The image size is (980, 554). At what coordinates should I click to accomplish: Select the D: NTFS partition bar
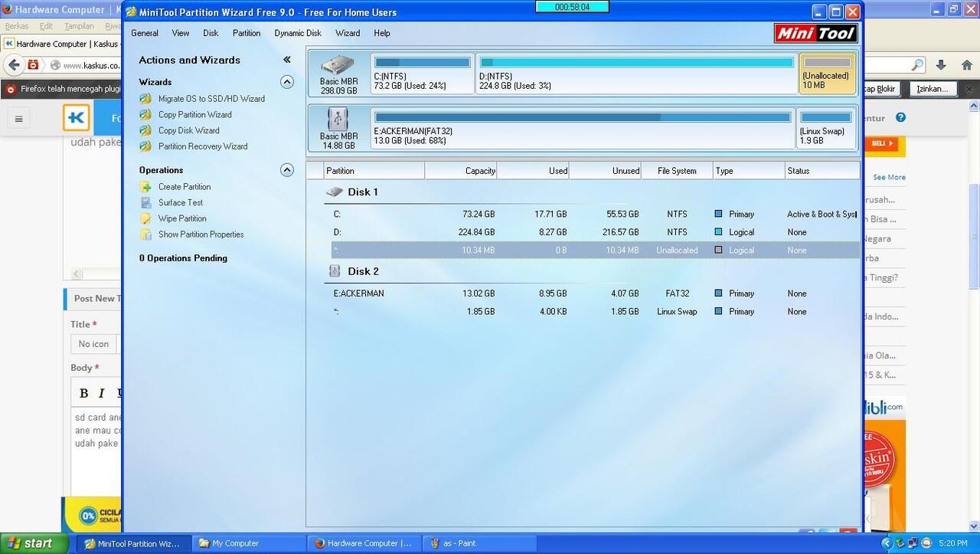tap(636, 74)
